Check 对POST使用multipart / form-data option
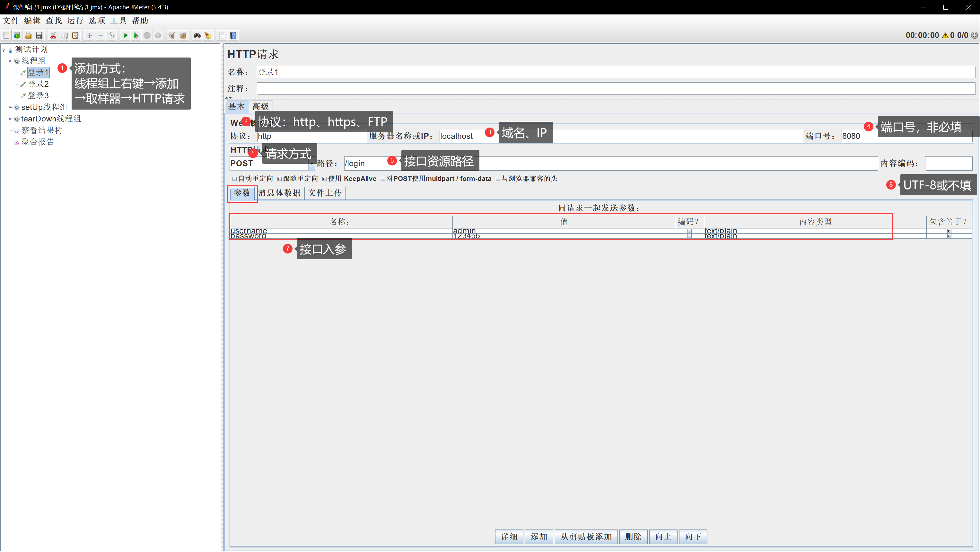The width and height of the screenshot is (980, 552). 383,179
